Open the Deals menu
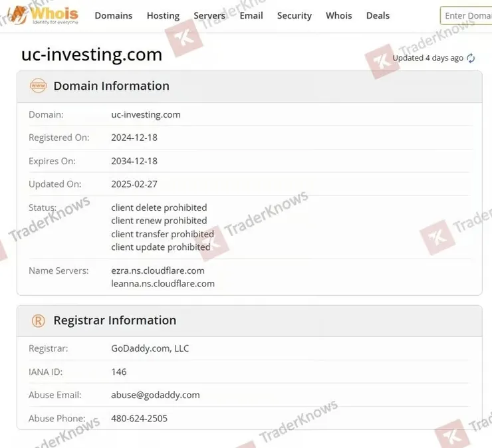 (x=378, y=15)
